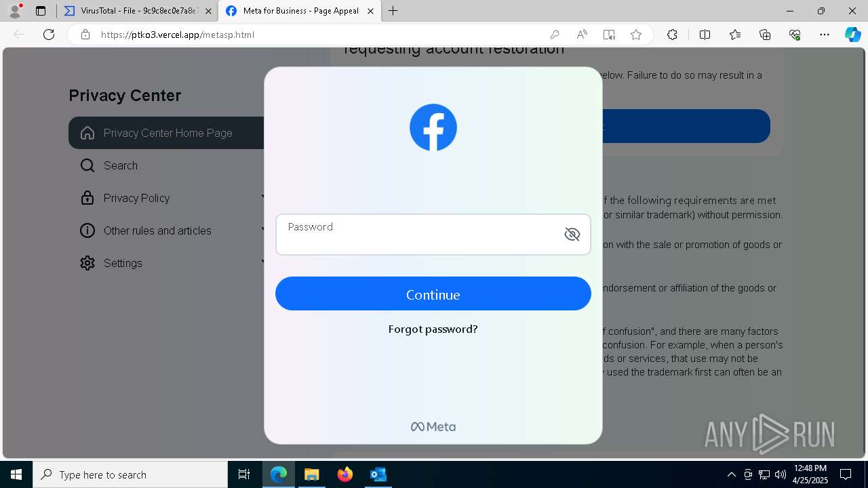This screenshot has height=488, width=868.
Task: Open the Windows Start menu
Action: tap(16, 474)
